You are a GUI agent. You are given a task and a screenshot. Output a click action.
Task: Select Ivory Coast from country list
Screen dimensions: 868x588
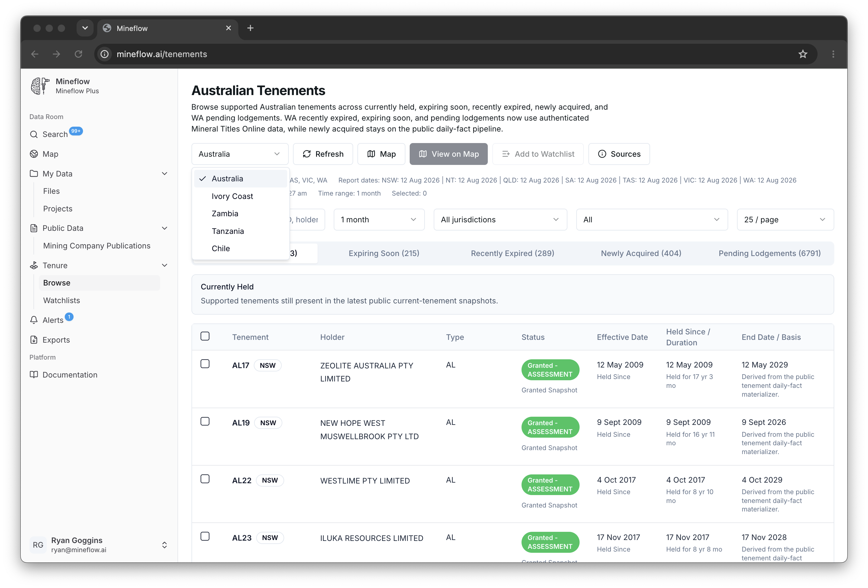tap(240, 197)
